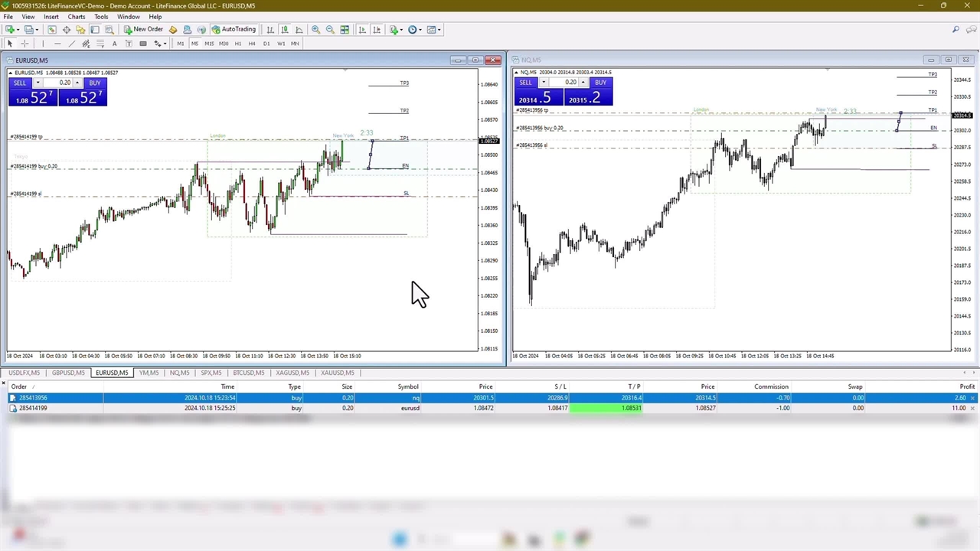The width and height of the screenshot is (980, 551).
Task: Select the text label tool
Action: [114, 44]
